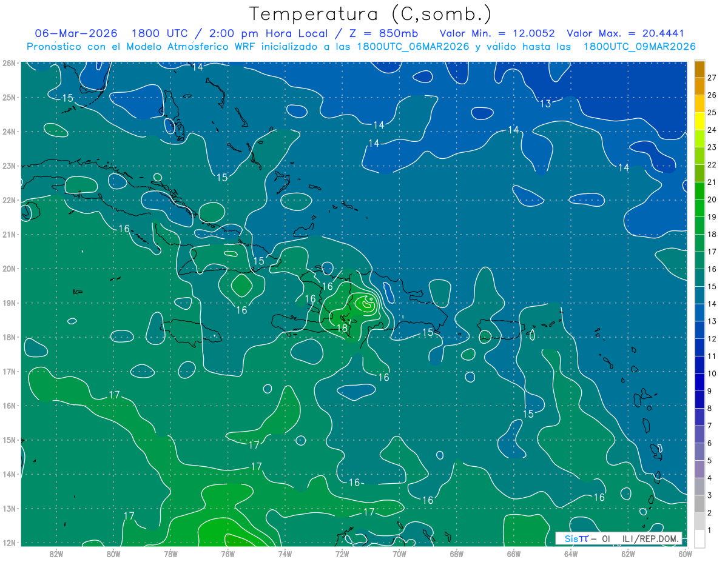The width and height of the screenshot is (728, 562).
Task: Click the "1800UTC_09MAR2026" valid-until timestamp
Action: (x=639, y=47)
